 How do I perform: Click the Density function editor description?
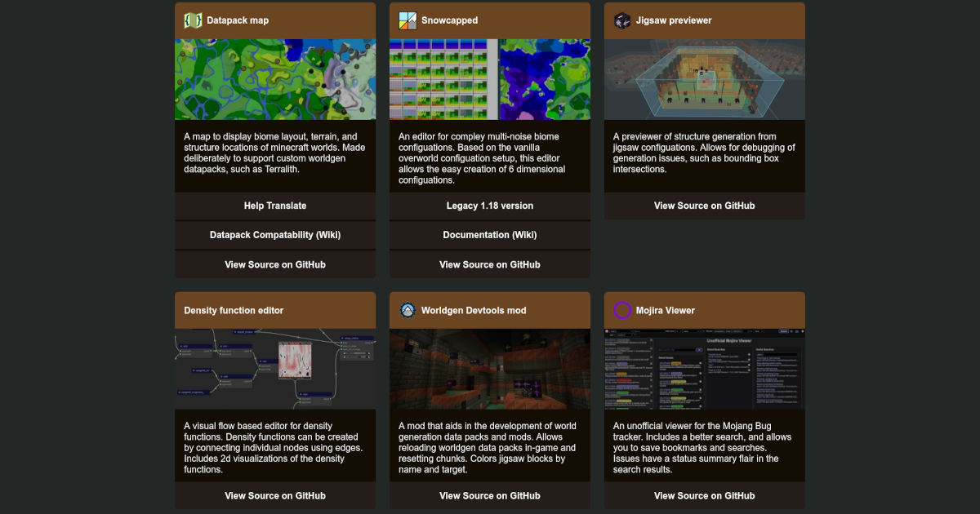point(275,448)
